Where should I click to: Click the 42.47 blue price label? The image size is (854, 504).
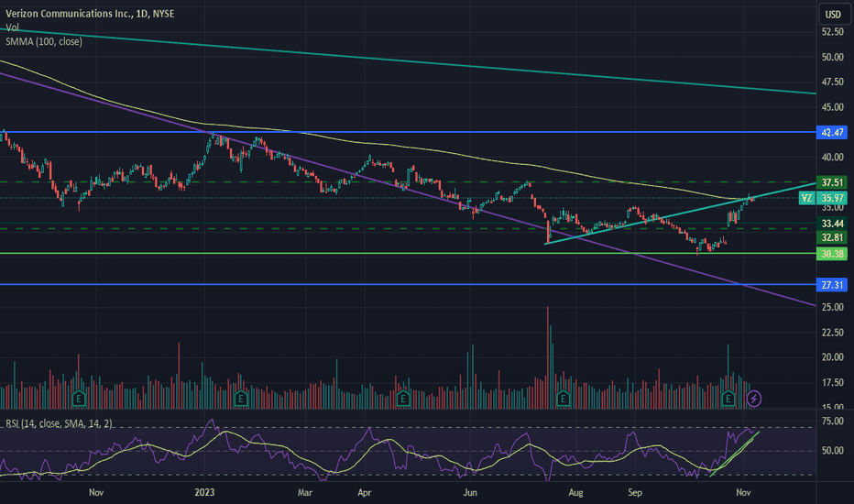[x=832, y=132]
